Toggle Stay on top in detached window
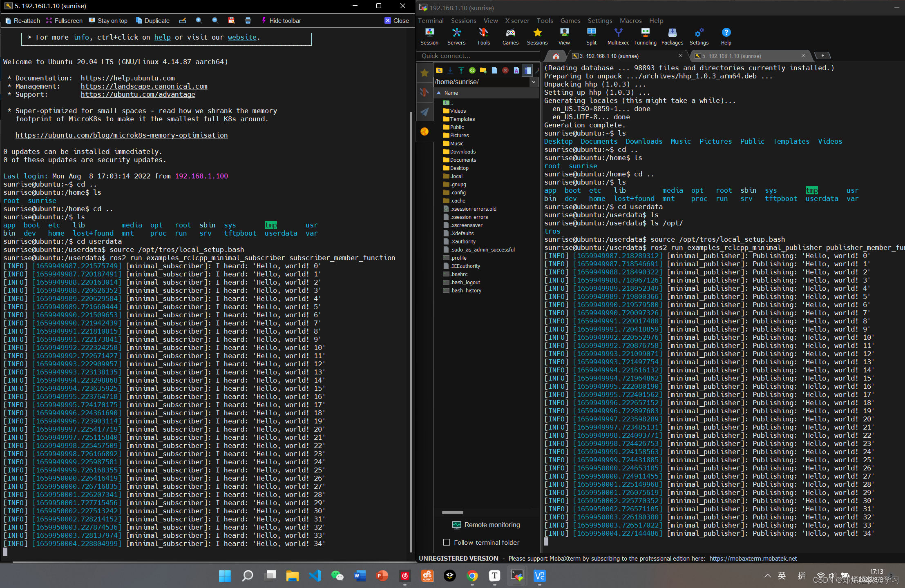The image size is (905, 588). click(108, 21)
